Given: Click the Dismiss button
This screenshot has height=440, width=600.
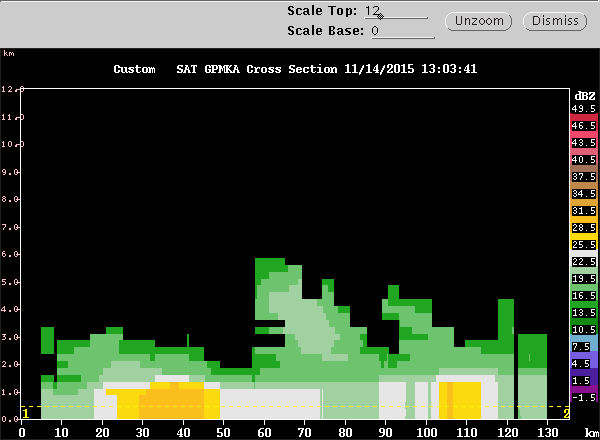Looking at the screenshot, I should click(x=555, y=21).
